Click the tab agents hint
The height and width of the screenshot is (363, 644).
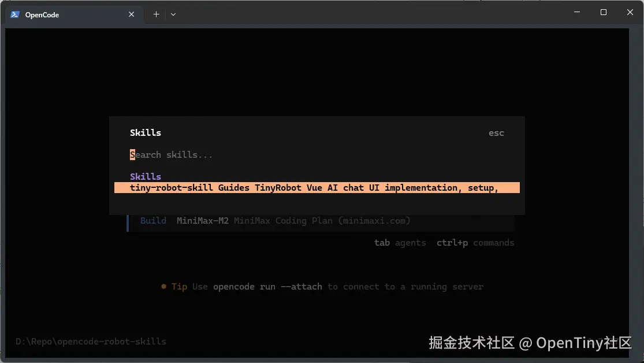pos(400,243)
